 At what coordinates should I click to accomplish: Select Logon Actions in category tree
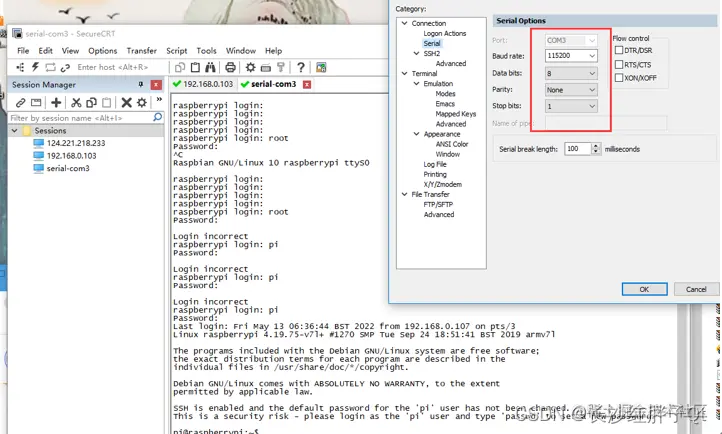click(x=444, y=34)
